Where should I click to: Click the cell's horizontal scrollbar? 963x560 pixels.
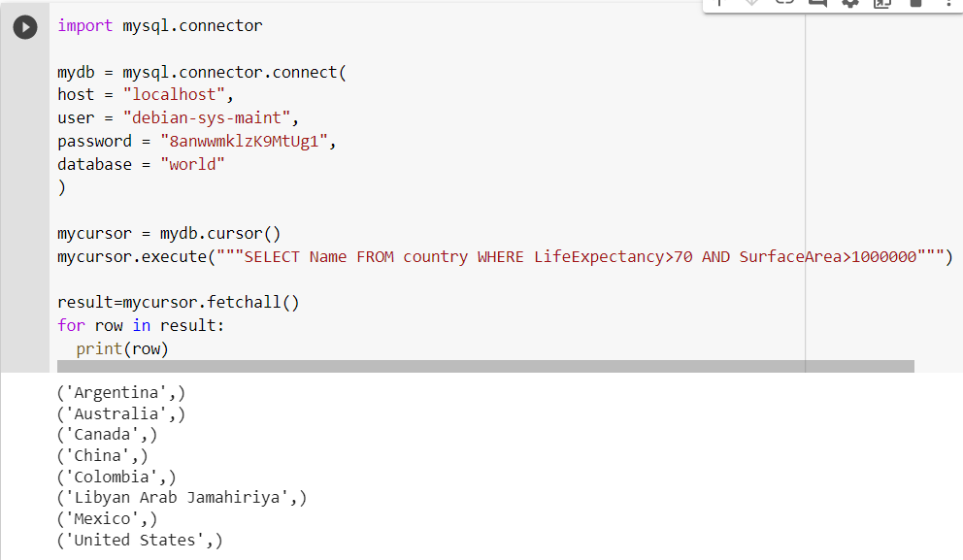485,367
